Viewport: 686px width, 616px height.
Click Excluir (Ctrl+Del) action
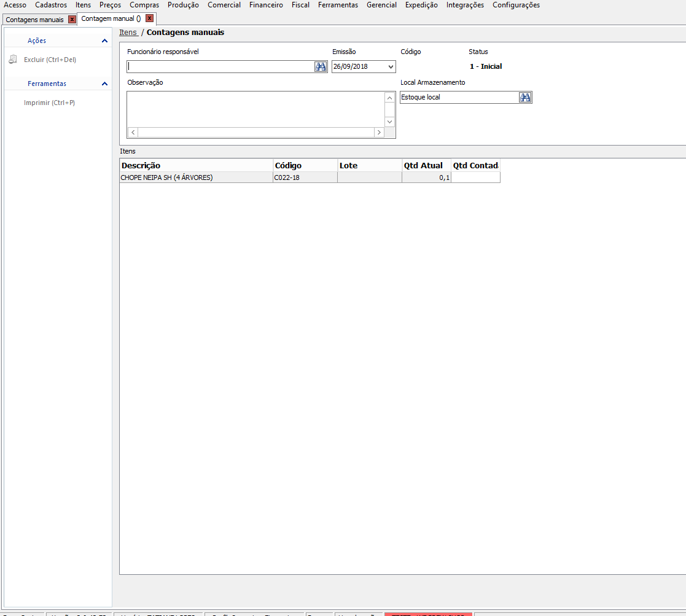[x=50, y=60]
